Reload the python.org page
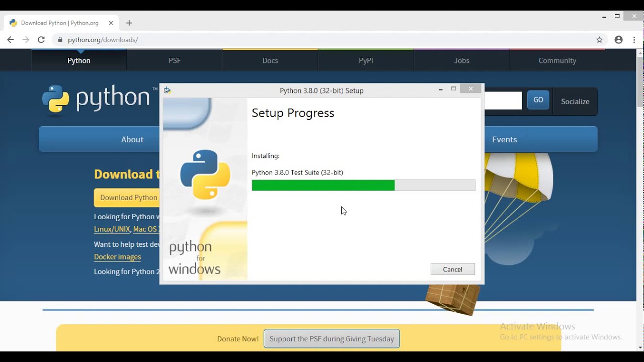Viewport: 644px width, 362px height. [x=41, y=40]
